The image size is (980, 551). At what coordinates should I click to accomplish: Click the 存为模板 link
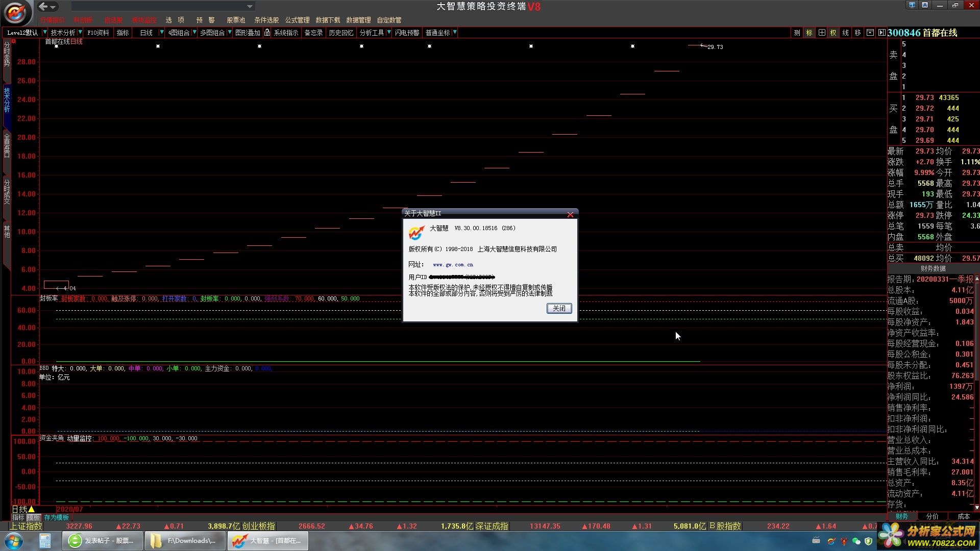(x=56, y=517)
